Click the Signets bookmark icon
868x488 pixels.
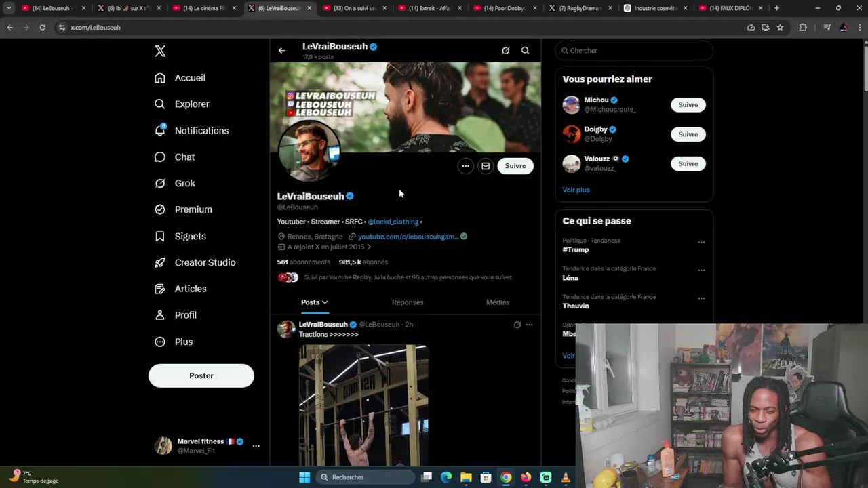[160, 237]
